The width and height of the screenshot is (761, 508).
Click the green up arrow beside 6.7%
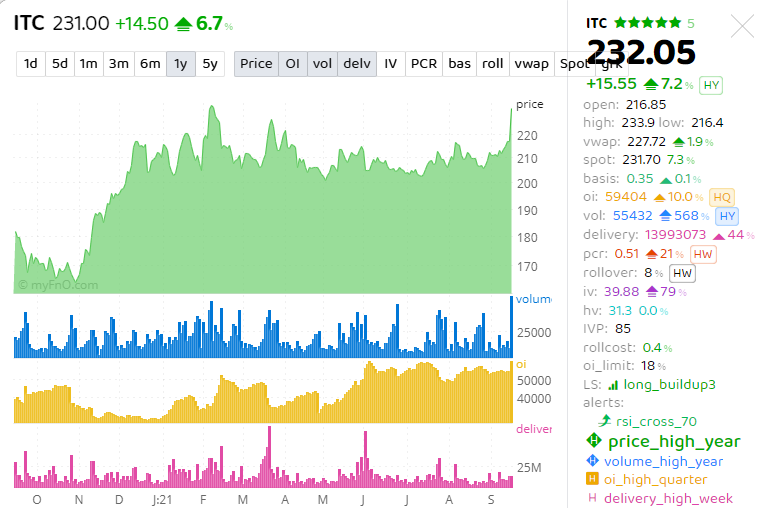(183, 24)
